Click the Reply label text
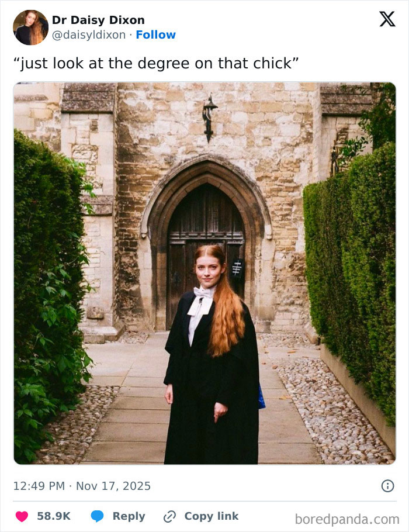This screenshot has height=532, width=409. tap(128, 516)
